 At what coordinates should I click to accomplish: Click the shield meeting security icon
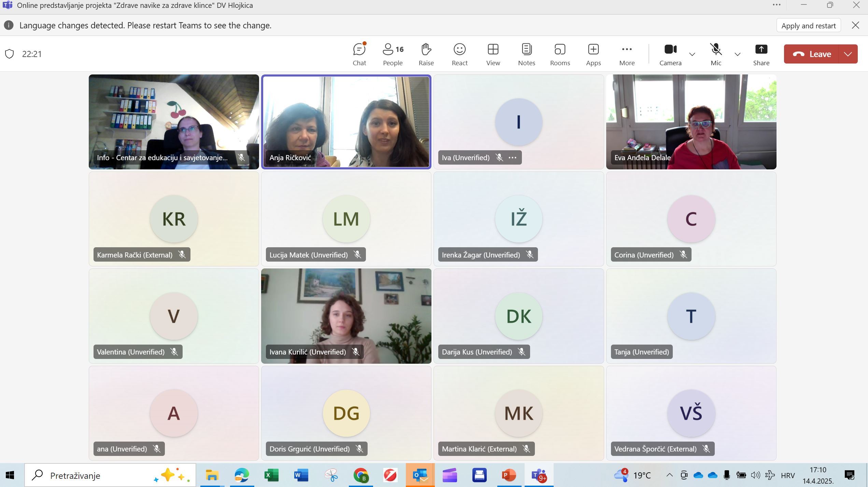10,54
